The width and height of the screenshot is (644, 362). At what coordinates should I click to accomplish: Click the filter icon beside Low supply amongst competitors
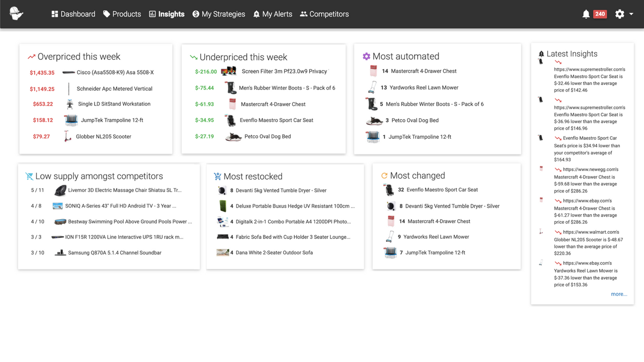[x=29, y=176]
